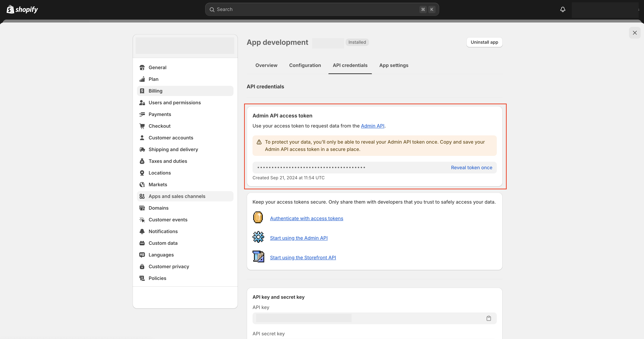Open Billing settings
Screen dimensions: 644x339
pyautogui.click(x=185, y=91)
